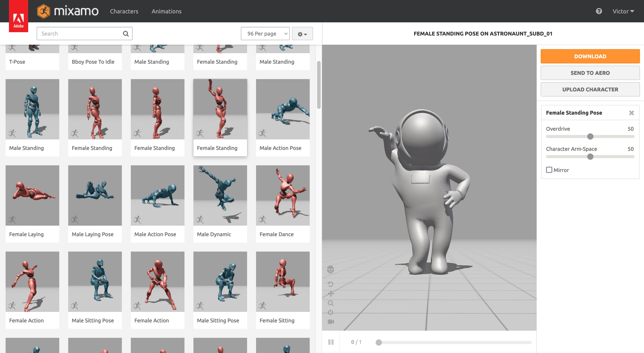Select the pan move arrows icon
This screenshot has width=644, height=353.
tap(330, 294)
